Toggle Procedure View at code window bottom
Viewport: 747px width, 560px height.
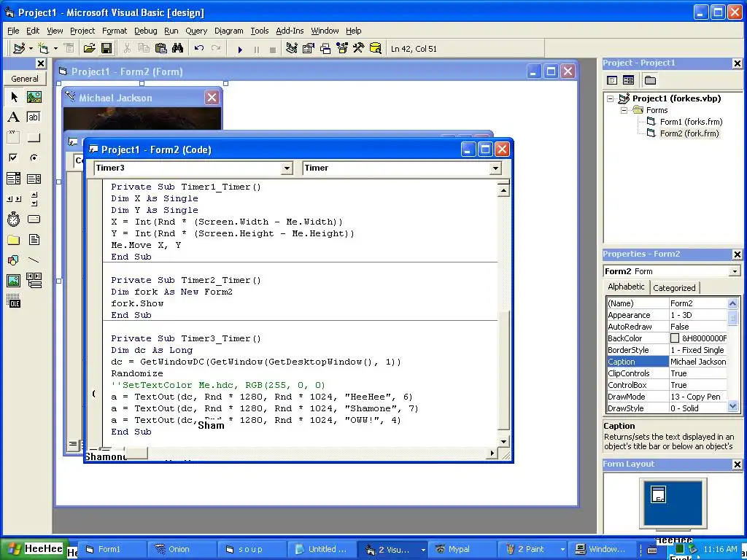click(x=72, y=445)
